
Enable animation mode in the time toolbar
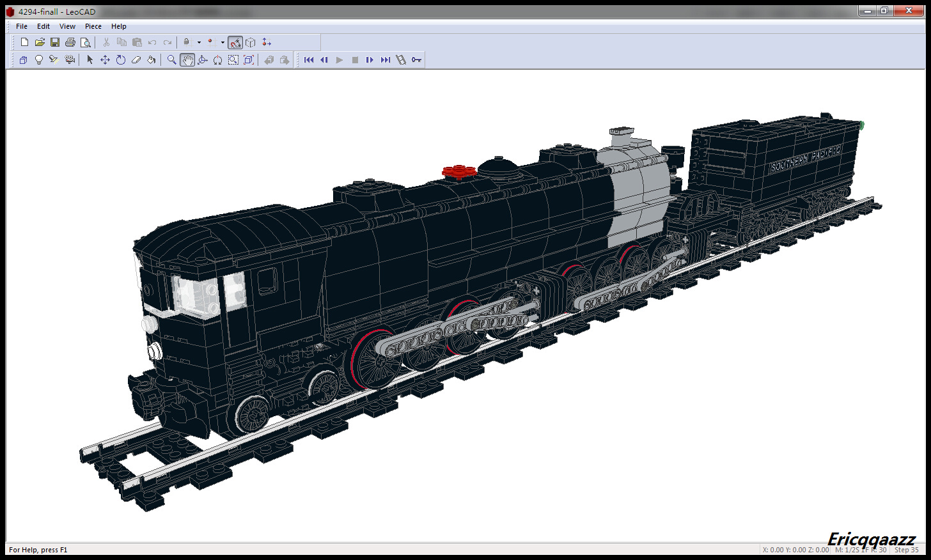400,59
